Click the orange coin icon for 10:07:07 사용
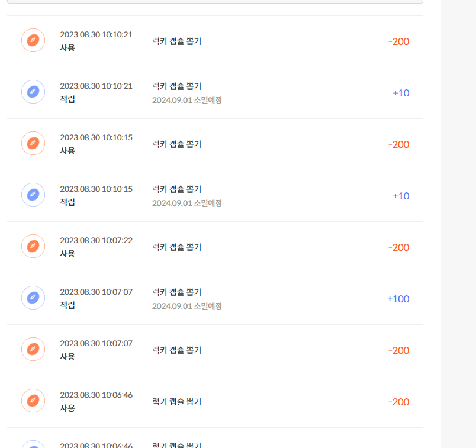The width and height of the screenshot is (476, 448). [x=33, y=349]
